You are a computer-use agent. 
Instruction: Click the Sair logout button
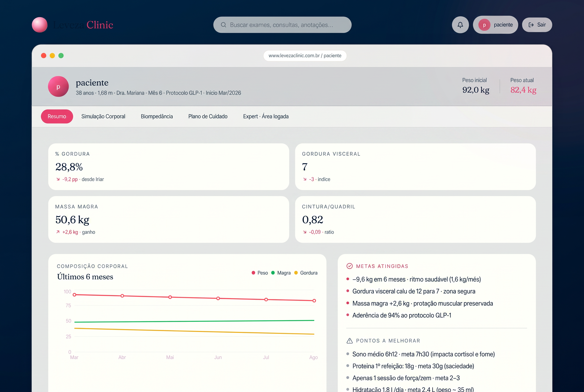[x=537, y=25]
